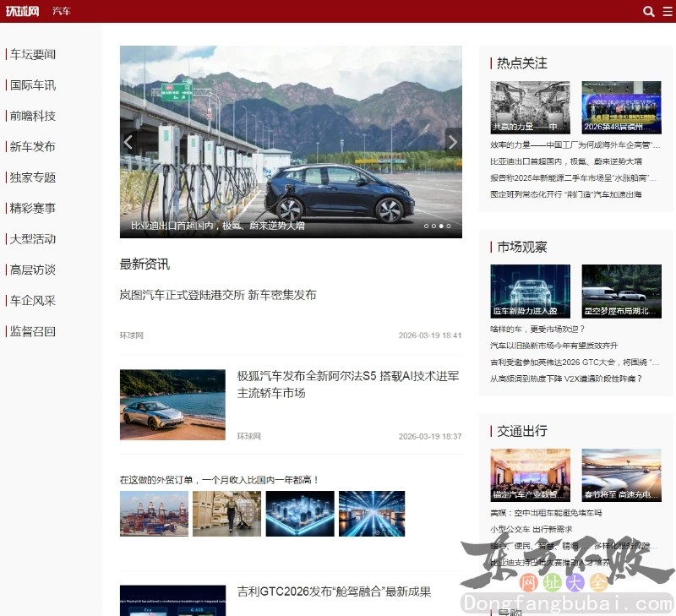676x616 pixels.
Task: Open the 国际车讯 sidebar section
Action: [31, 84]
